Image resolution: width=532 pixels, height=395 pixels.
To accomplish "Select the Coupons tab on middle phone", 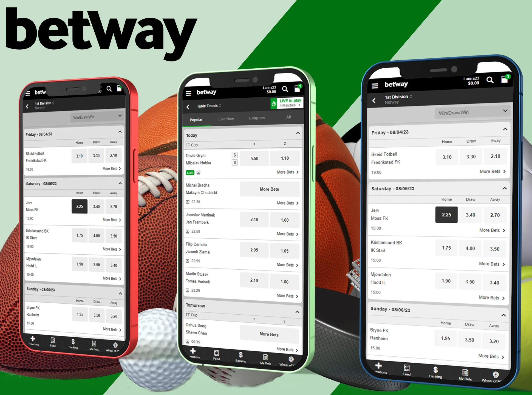I will [x=257, y=120].
